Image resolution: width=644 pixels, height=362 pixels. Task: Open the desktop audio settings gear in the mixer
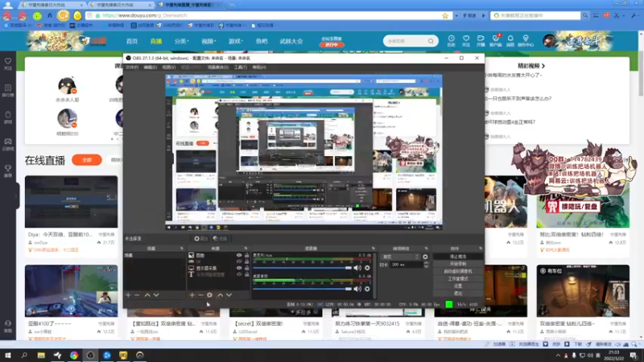point(367,289)
